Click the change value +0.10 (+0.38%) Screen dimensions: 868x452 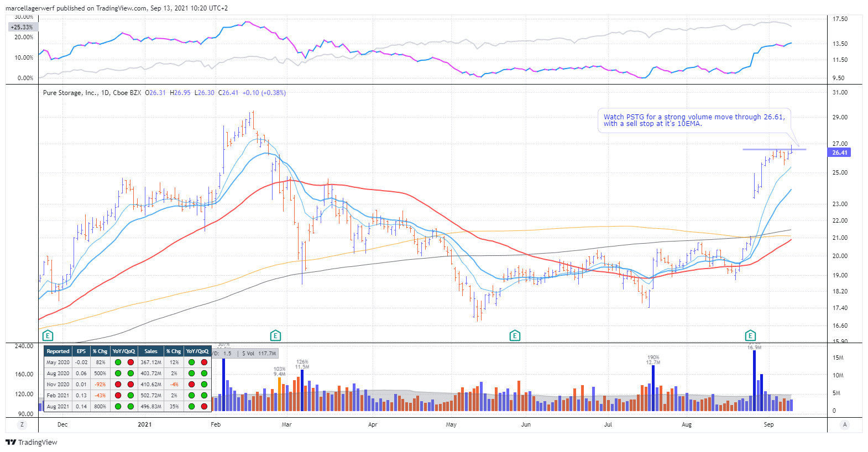[264, 93]
